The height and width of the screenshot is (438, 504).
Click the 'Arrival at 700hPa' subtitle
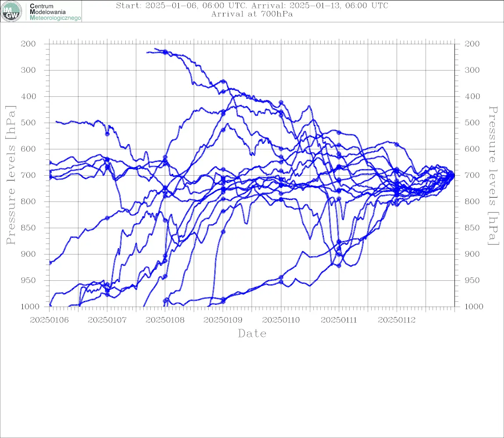coord(252,14)
